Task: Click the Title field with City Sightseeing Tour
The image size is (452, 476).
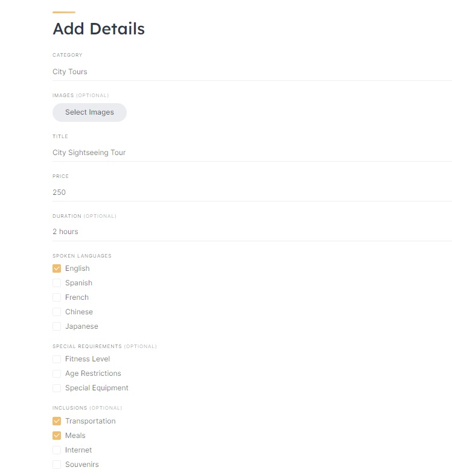Action: (241, 153)
